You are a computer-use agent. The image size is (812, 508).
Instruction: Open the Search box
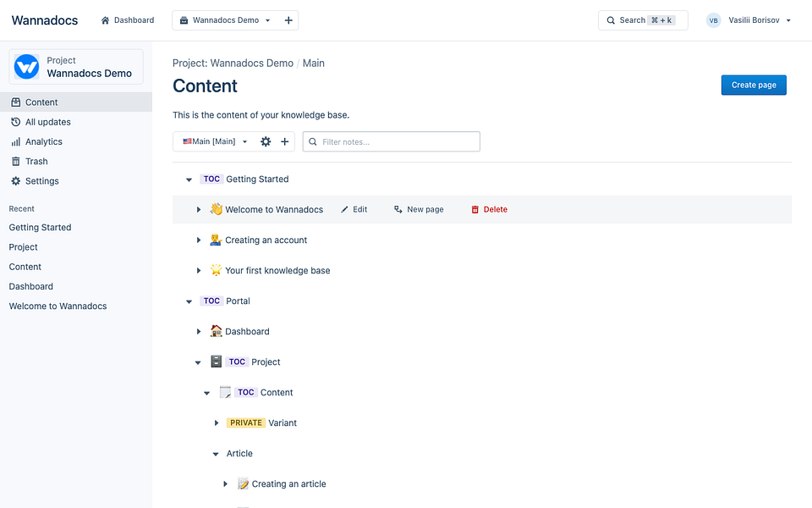click(x=643, y=20)
